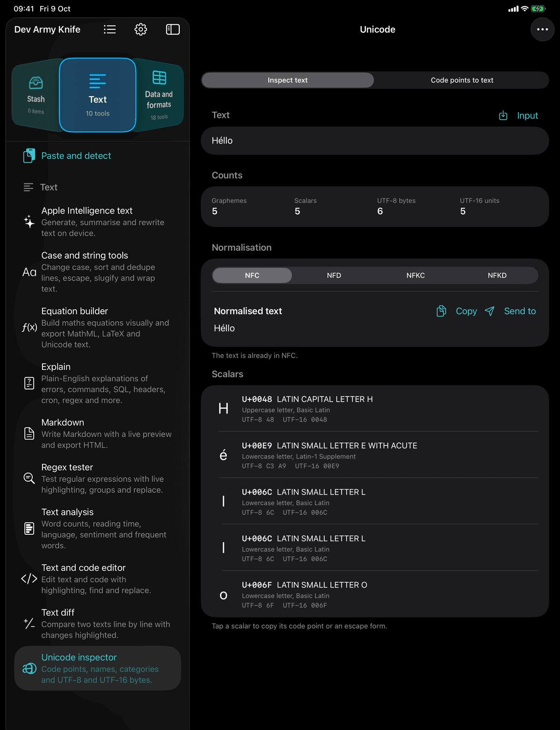Click the Unicode inspector globe icon
Image resolution: width=560 pixels, height=730 pixels.
point(29,668)
